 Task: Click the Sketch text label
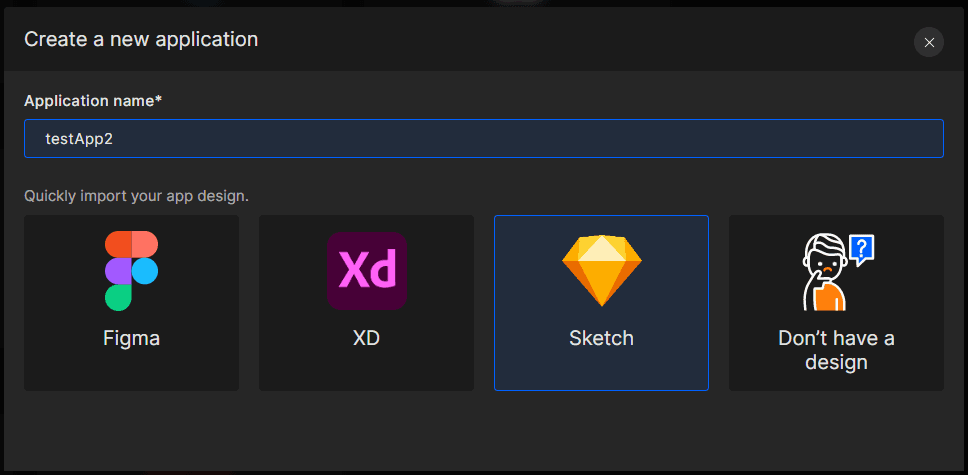(601, 338)
